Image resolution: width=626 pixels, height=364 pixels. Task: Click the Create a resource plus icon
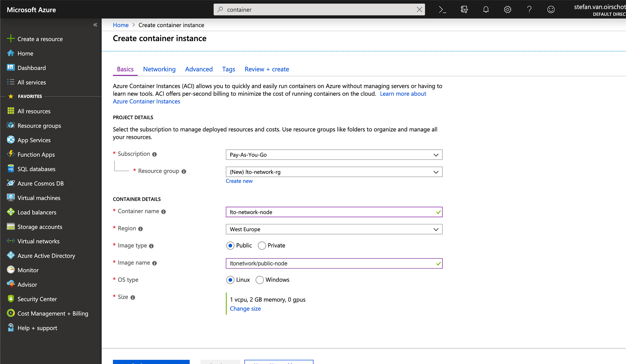(x=11, y=39)
